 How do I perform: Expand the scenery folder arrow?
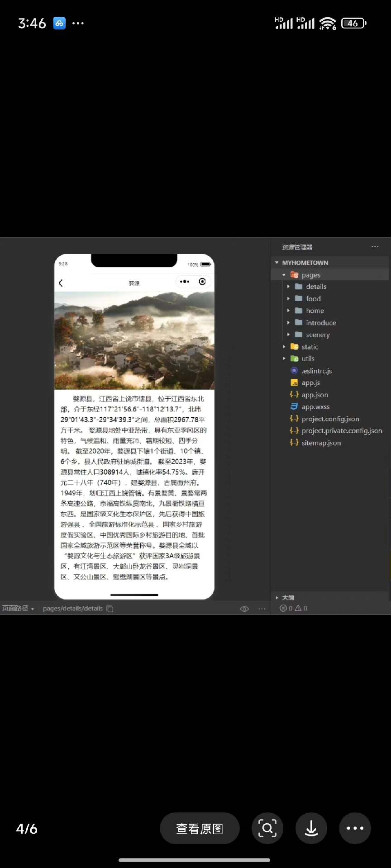click(288, 335)
